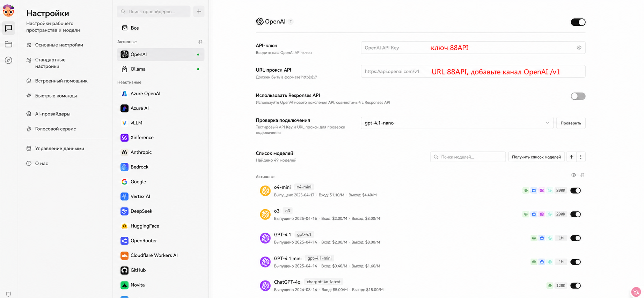Click the green vision icon in o4-mini row
The width and height of the screenshot is (644, 298).
526,190
